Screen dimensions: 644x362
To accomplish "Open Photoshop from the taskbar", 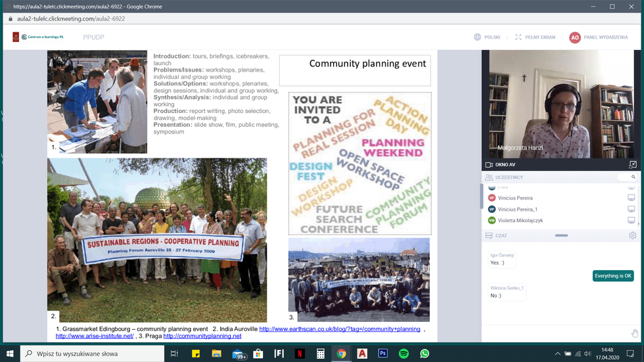I will point(382,354).
